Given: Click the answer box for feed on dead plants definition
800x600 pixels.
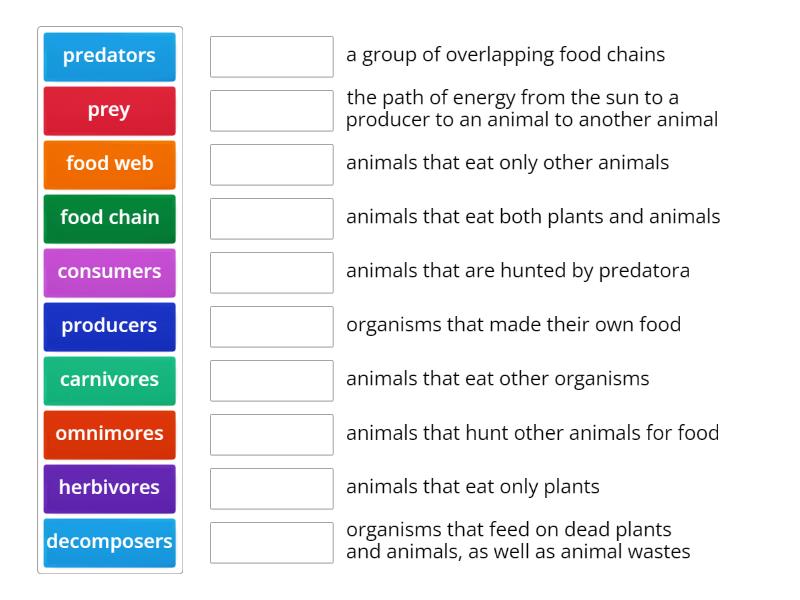Looking at the screenshot, I should (x=271, y=541).
